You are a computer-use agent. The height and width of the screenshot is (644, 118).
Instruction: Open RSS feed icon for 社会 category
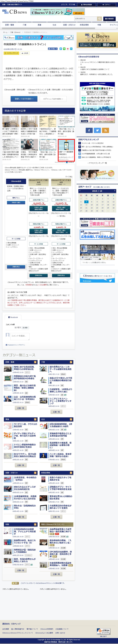(x=71, y=419)
